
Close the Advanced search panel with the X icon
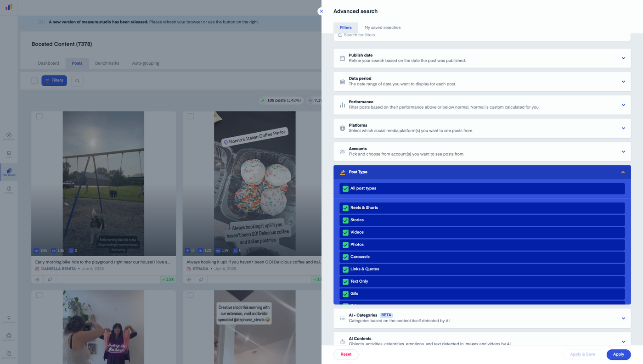coord(321,11)
